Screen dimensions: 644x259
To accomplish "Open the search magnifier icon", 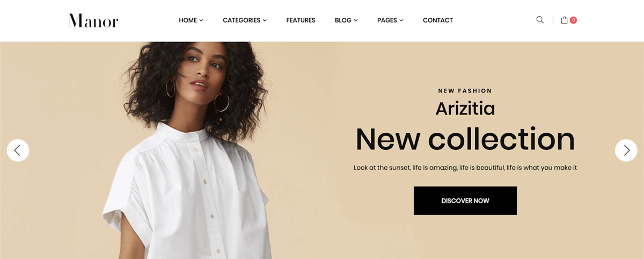I will point(540,20).
